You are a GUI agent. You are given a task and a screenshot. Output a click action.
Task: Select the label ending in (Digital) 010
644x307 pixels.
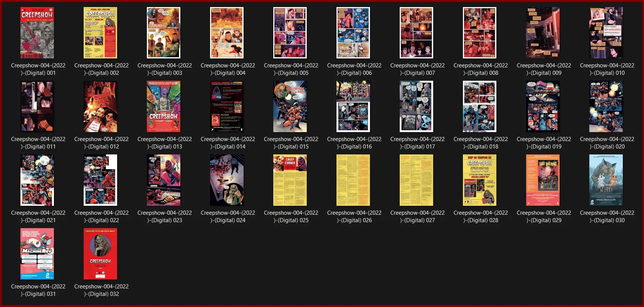(x=607, y=69)
